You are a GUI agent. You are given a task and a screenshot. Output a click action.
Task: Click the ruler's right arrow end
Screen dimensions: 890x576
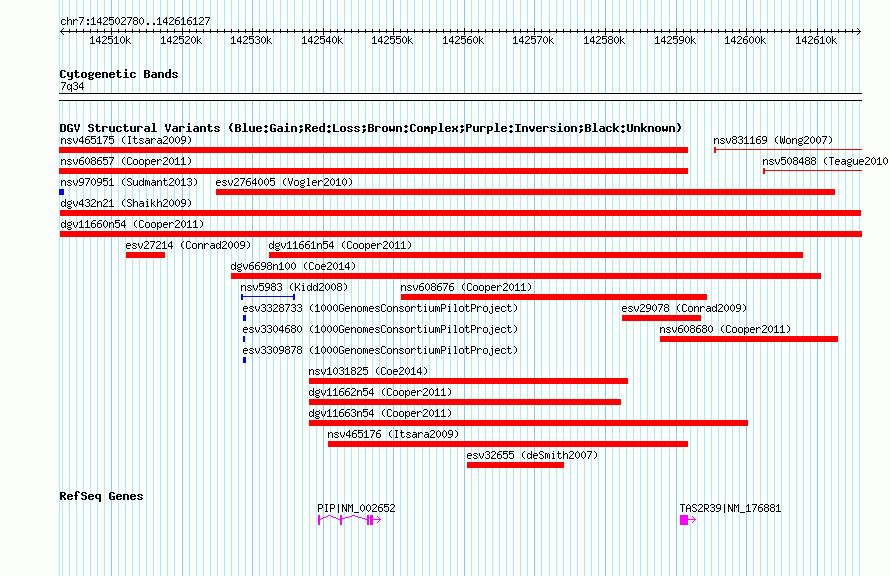(x=859, y=31)
